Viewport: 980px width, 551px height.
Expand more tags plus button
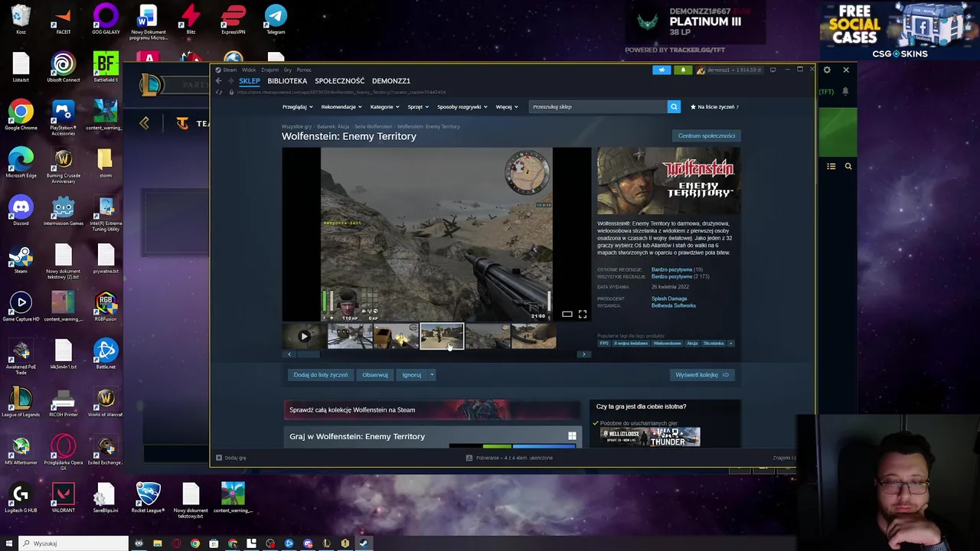pos(730,344)
